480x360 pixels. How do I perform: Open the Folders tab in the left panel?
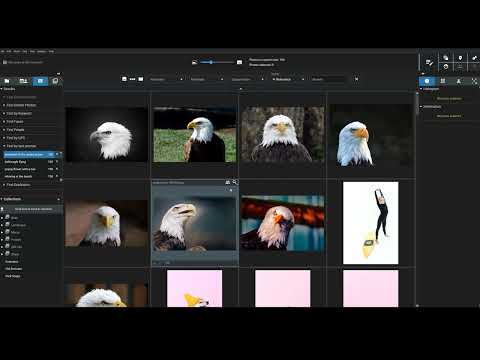7,81
